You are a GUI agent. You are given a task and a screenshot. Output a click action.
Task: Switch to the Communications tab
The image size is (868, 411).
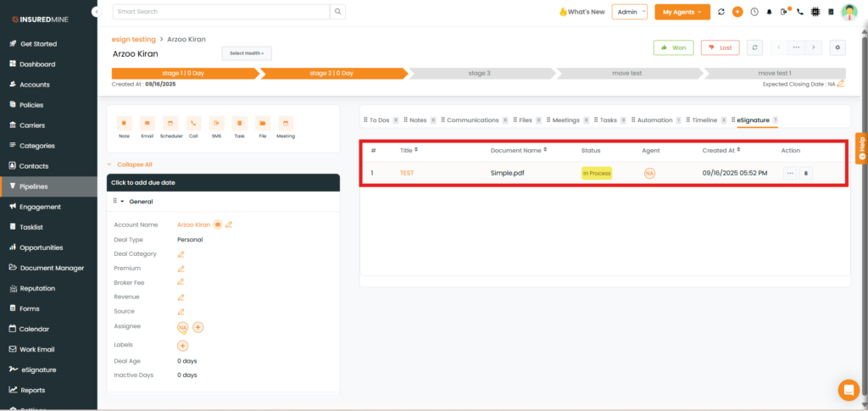pyautogui.click(x=472, y=120)
